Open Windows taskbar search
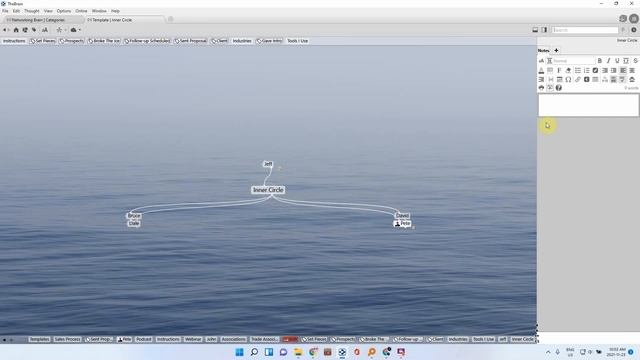640x360 pixels. coord(254,352)
